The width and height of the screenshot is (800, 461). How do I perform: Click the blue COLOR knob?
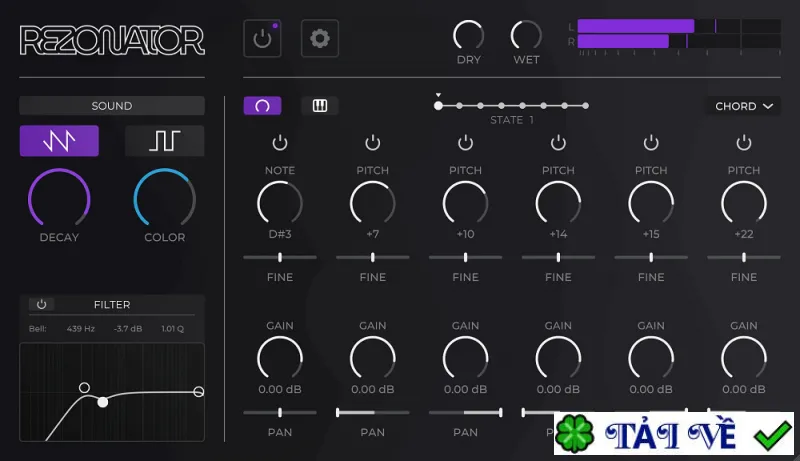point(164,199)
